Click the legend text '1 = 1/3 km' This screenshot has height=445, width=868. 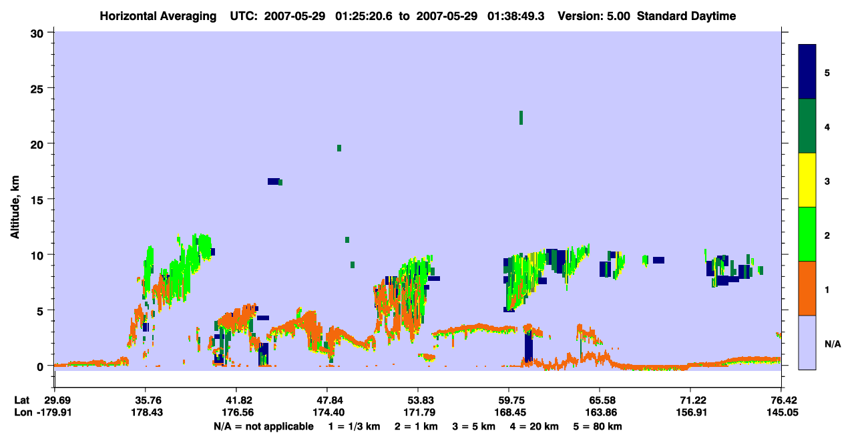pos(355,426)
